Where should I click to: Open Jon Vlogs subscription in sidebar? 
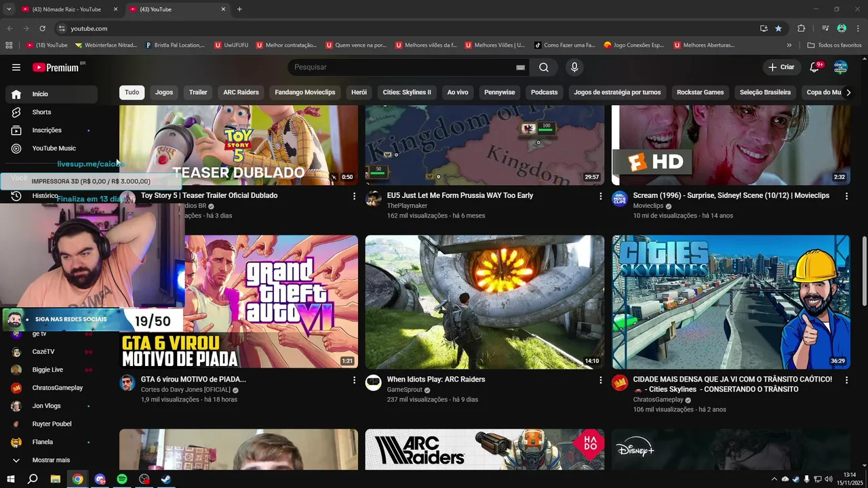tap(51, 406)
